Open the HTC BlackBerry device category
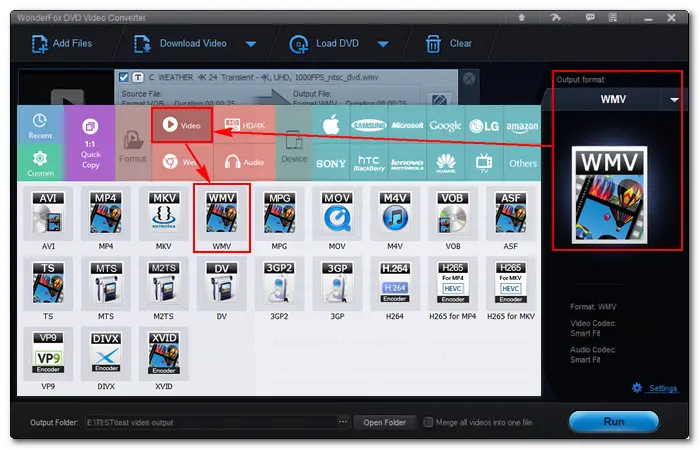This screenshot has height=450, width=700. (x=369, y=162)
